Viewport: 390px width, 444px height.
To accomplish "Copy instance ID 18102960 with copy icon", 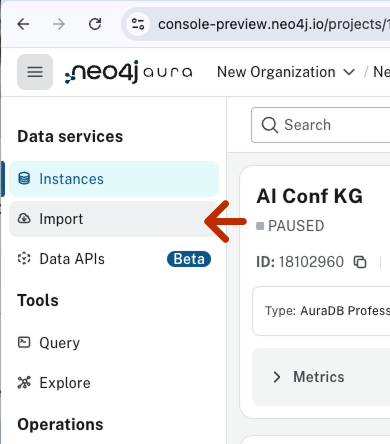I will coord(360,262).
